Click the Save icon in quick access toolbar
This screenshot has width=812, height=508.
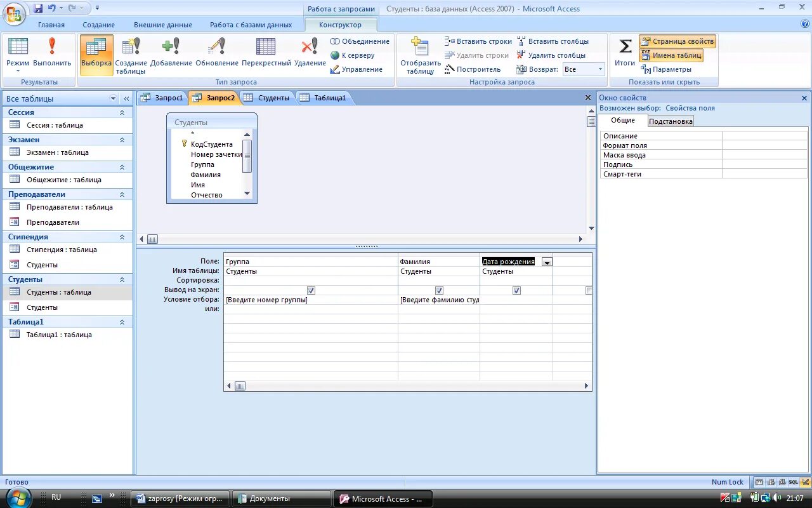tap(38, 8)
